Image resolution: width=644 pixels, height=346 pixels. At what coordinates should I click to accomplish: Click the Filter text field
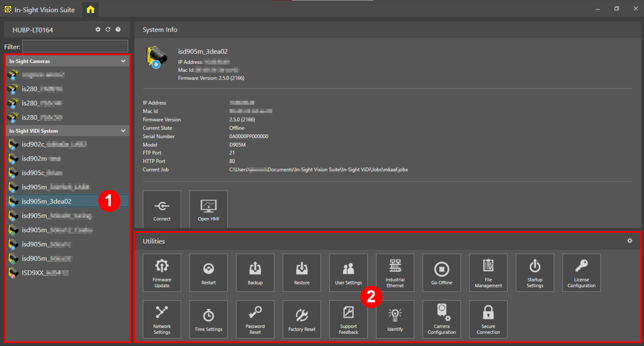click(75, 46)
